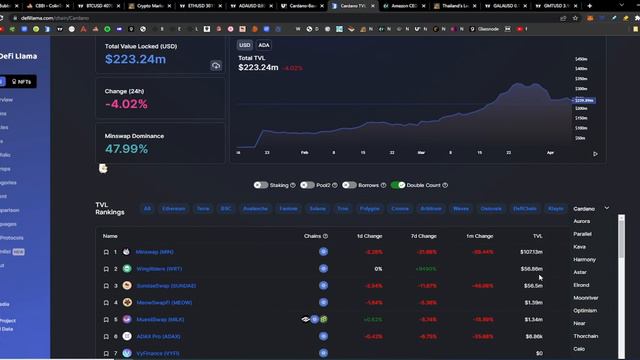
Task: Disable the Double Count toggle
Action: 398,185
